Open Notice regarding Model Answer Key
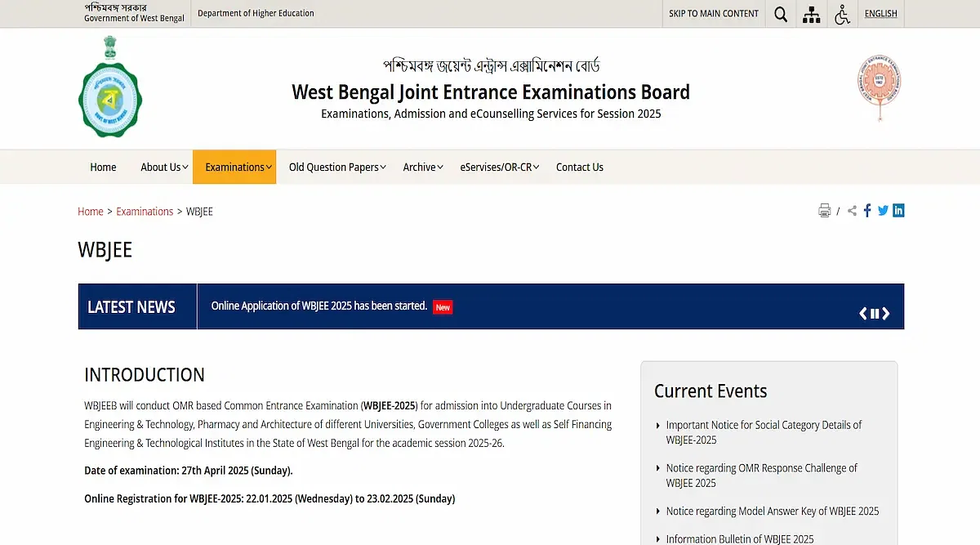Image resolution: width=980 pixels, height=545 pixels. coord(773,511)
